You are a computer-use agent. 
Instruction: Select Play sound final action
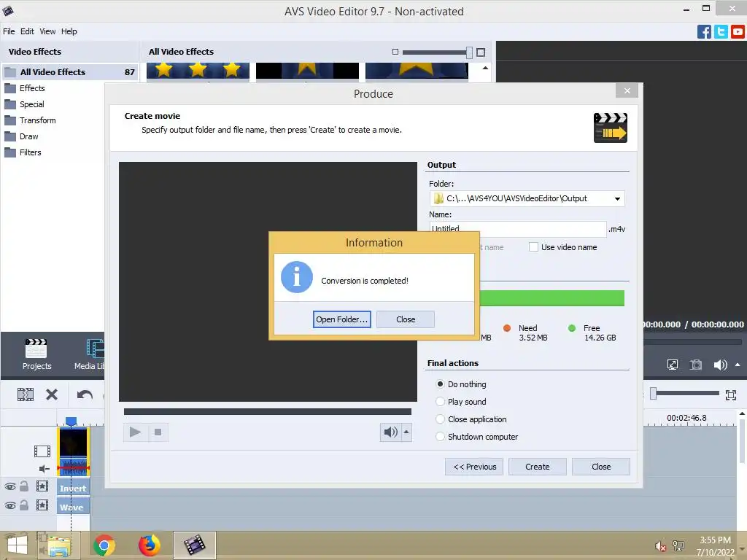440,402
